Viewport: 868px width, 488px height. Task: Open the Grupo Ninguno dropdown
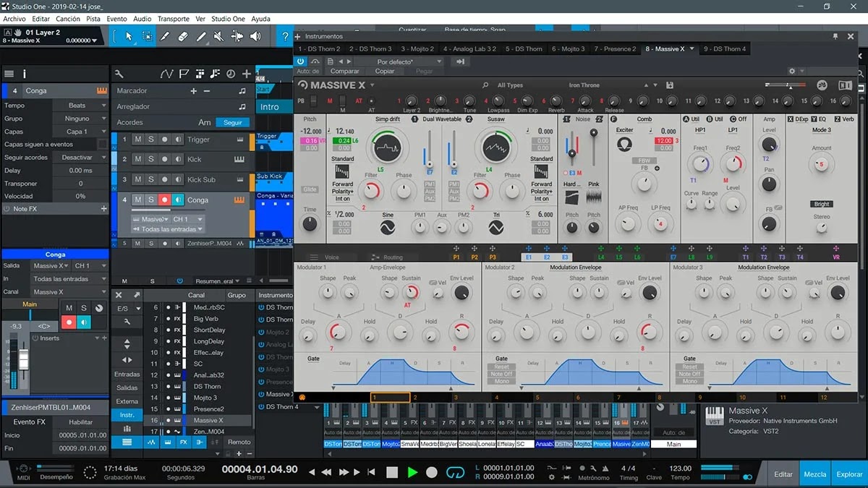82,119
